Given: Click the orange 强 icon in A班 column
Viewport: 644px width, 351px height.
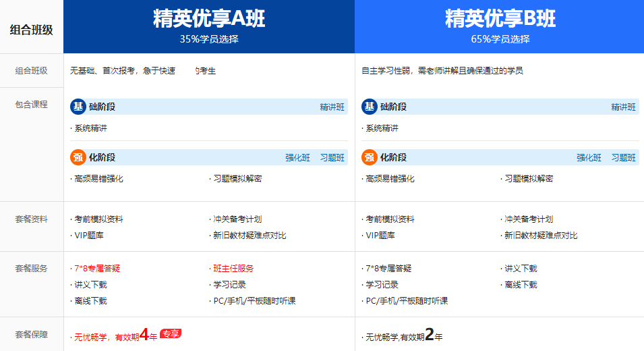Looking at the screenshot, I should click(78, 157).
